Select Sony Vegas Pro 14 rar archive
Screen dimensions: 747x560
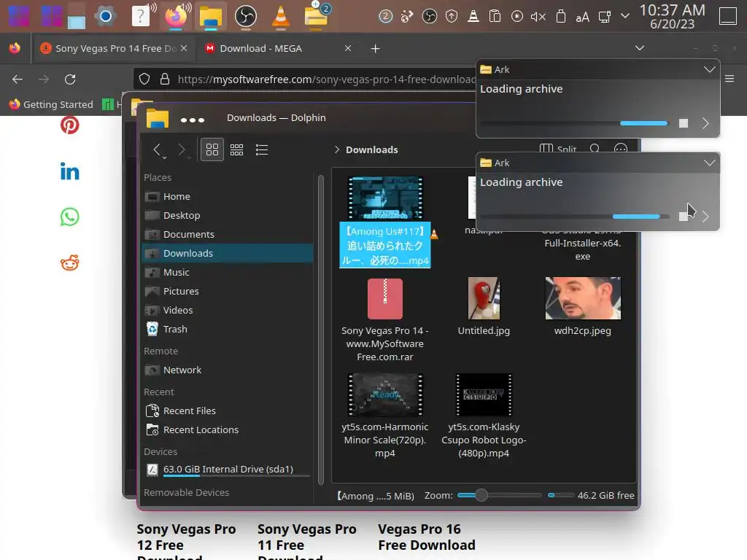point(385,320)
